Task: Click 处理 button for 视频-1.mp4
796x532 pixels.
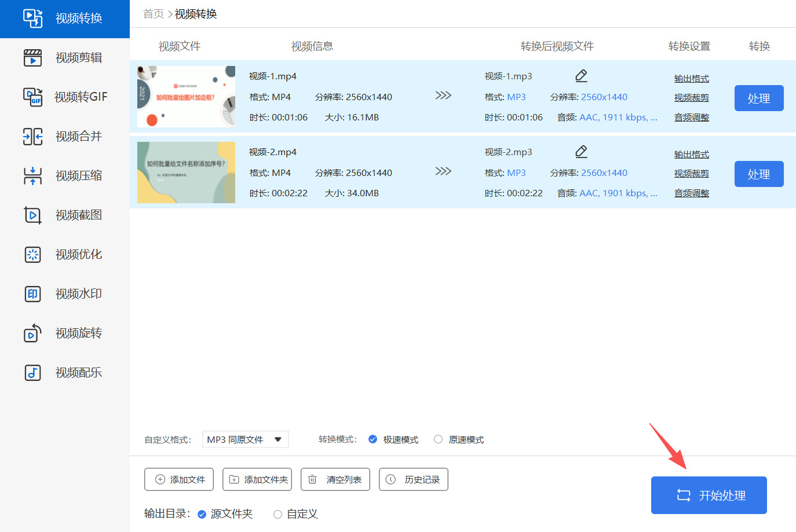Action: [759, 98]
